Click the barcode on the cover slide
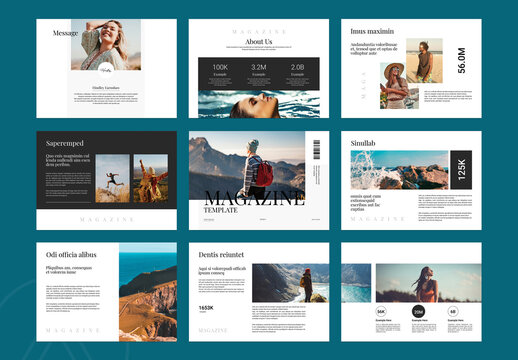 tap(316, 150)
